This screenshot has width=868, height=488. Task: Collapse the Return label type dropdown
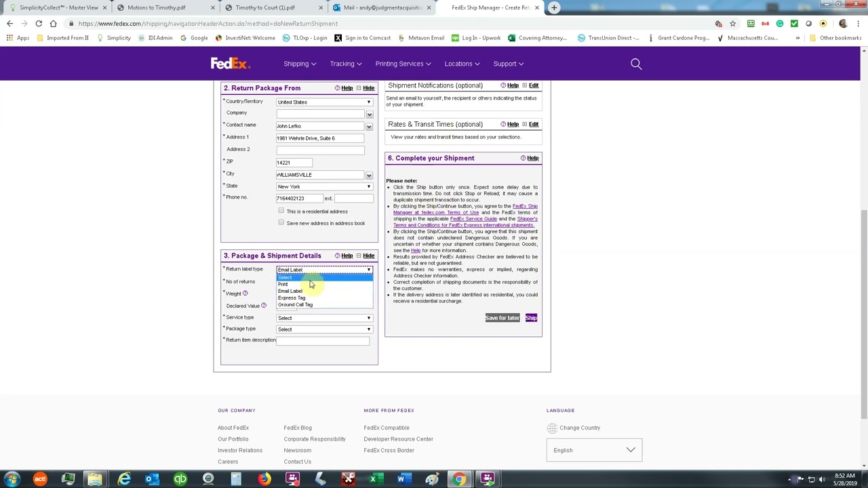coord(324,270)
